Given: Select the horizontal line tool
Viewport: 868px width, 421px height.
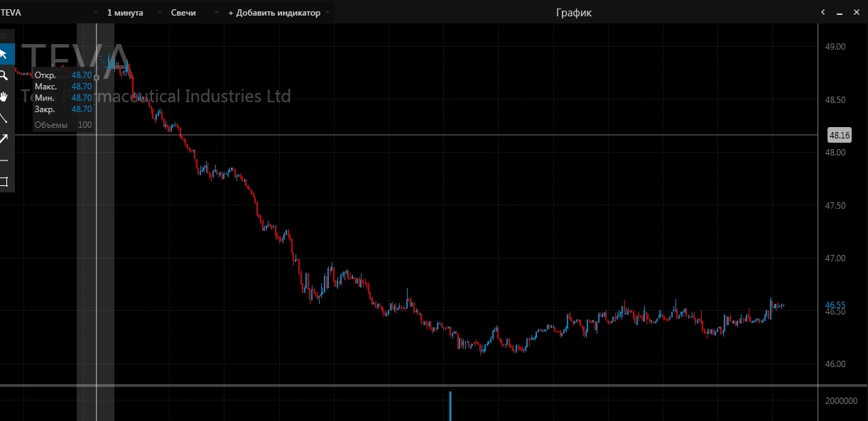Looking at the screenshot, I should 4,160.
